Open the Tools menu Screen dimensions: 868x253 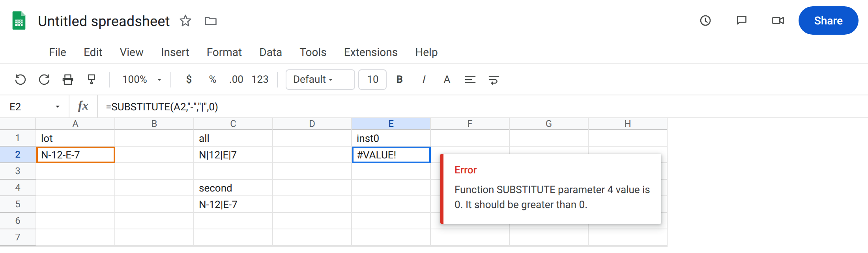tap(313, 52)
